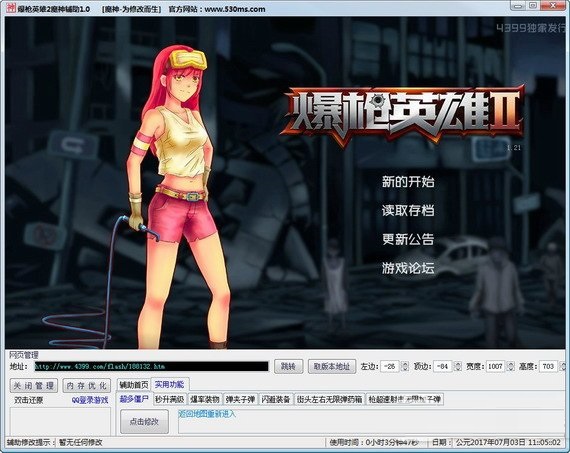Image resolution: width=570 pixels, height=453 pixels.
Task: Select the 超多僵尸 sub-tab
Action: click(x=134, y=399)
